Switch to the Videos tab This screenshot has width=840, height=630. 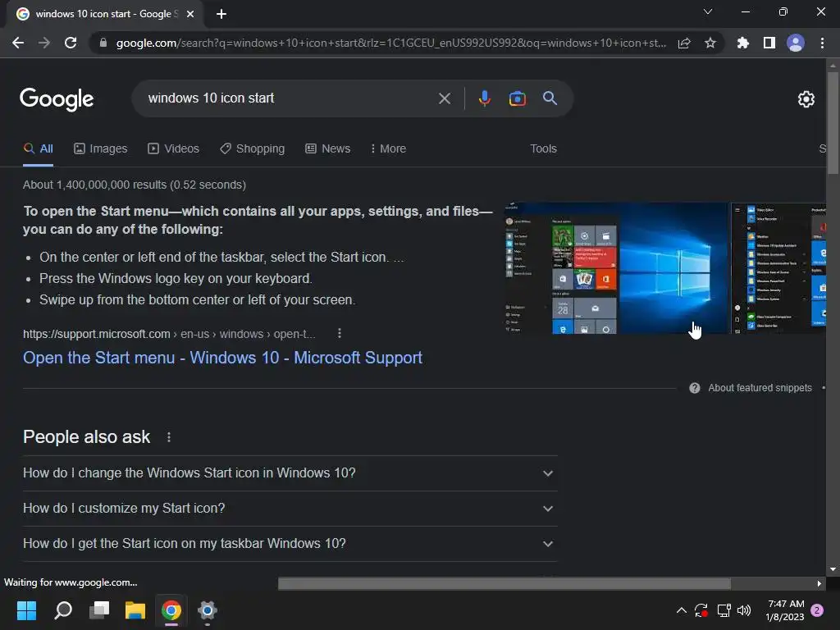pos(174,149)
